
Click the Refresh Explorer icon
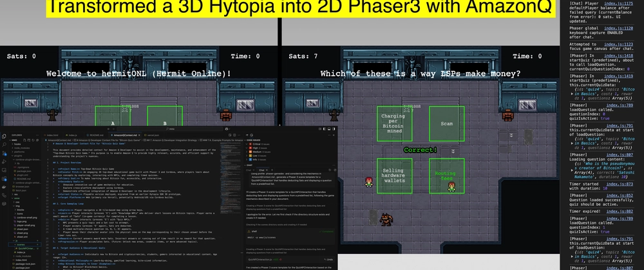pos(33,140)
